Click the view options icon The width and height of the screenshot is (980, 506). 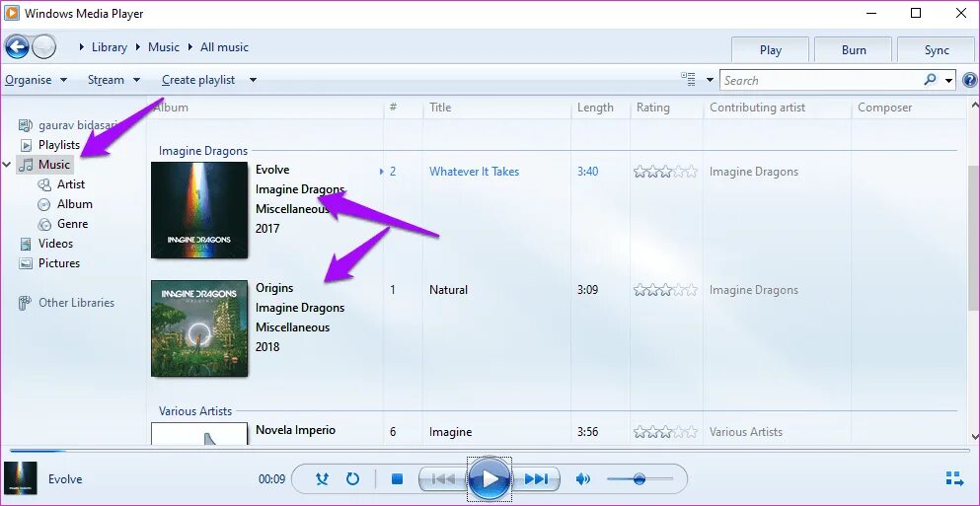point(688,79)
